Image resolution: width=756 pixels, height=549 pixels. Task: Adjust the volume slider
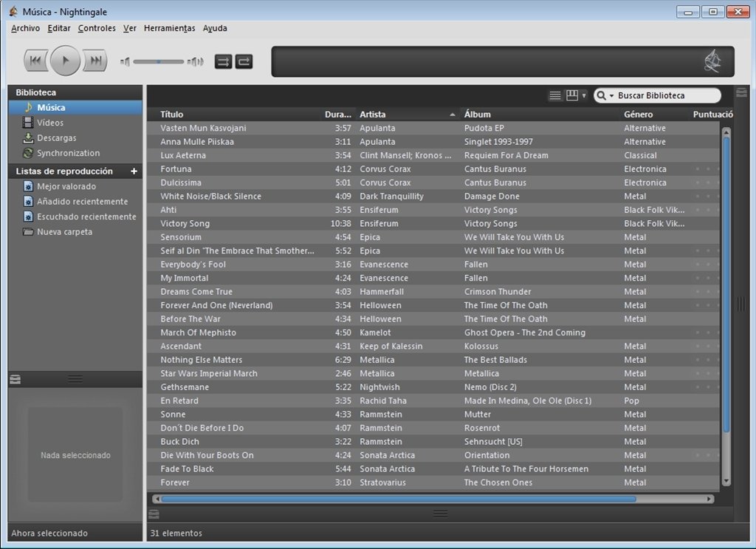tap(159, 62)
